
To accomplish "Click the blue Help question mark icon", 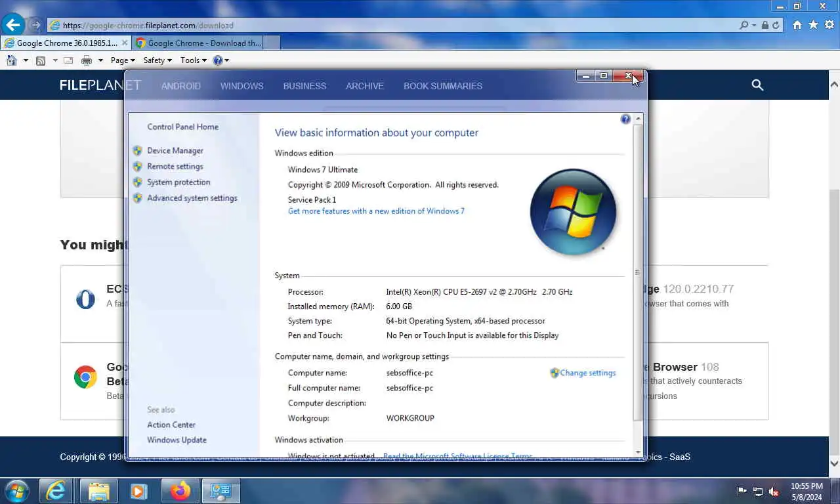I will click(217, 60).
